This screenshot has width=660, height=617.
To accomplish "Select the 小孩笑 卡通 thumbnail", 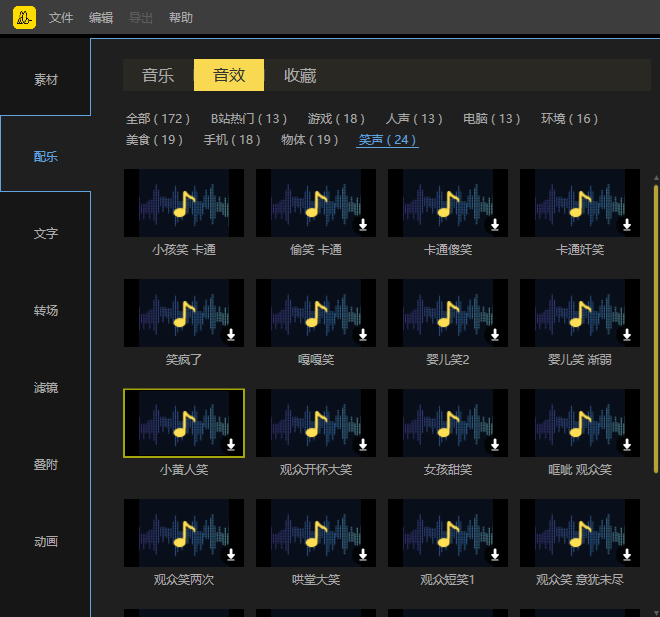I will point(184,203).
